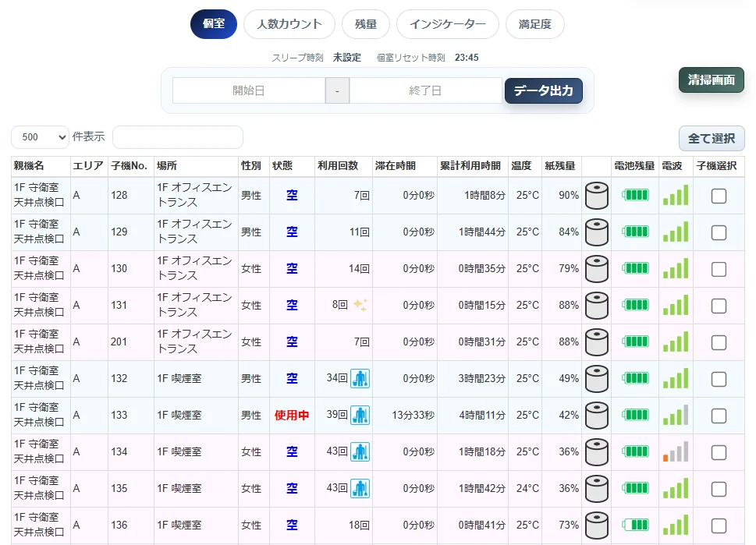756x545 pixels.
Task: Click the 使用中 status in row 133
Action: point(292,415)
